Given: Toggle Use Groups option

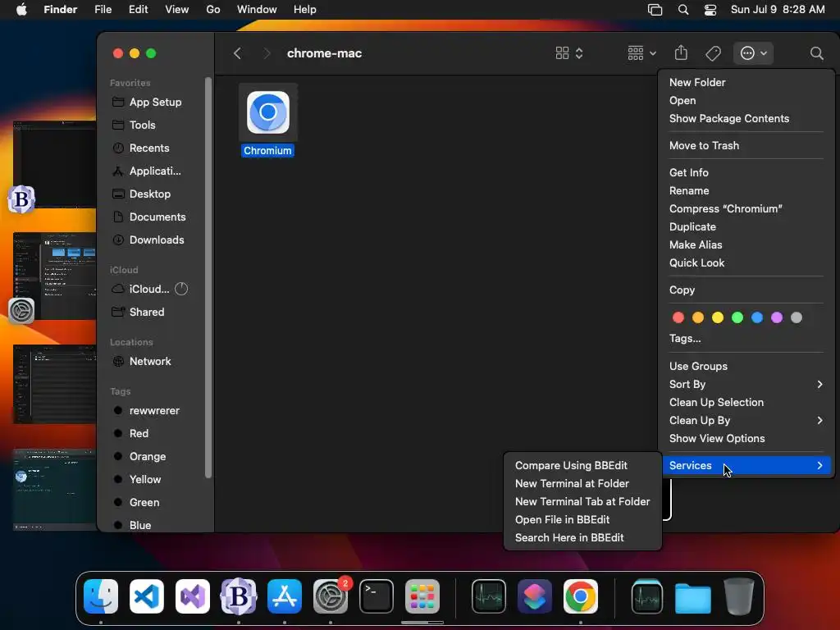Looking at the screenshot, I should coord(746,367).
